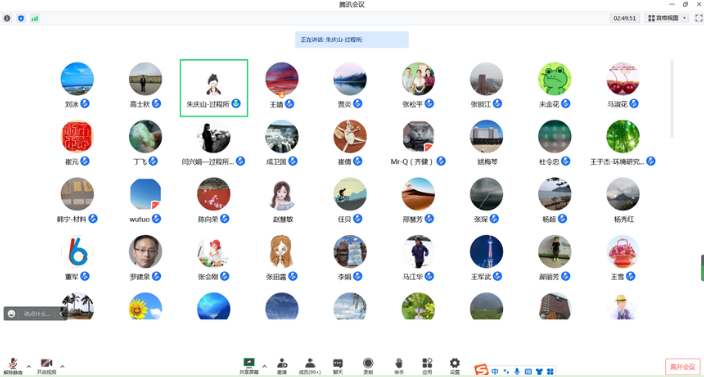
Task: Click the red Leave Meeting button
Action: [682, 366]
